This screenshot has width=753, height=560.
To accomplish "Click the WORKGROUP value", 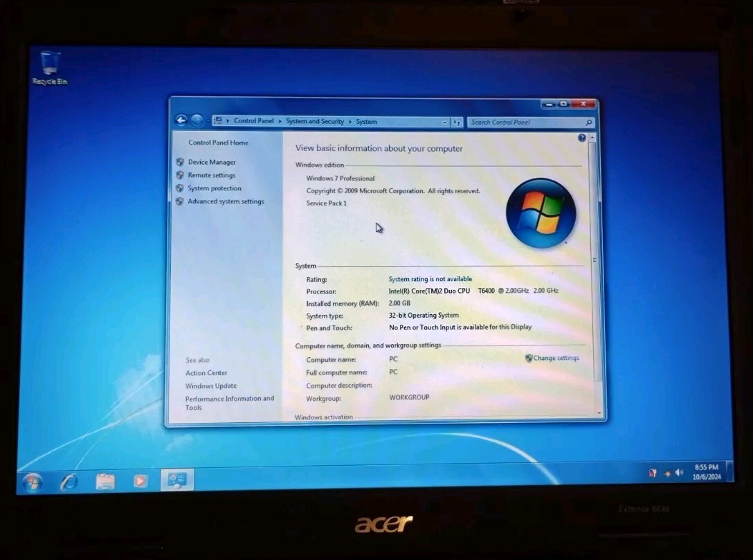I will 409,397.
